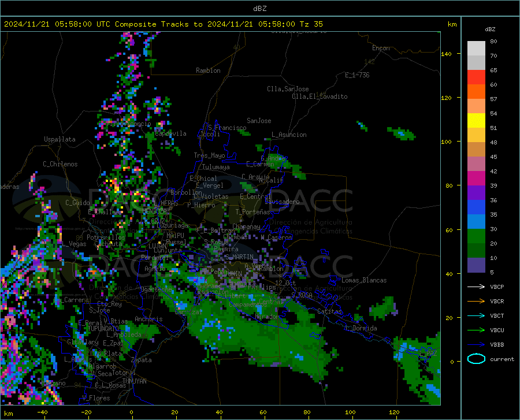
Task: Select the dark green 10–20 dBZ swatch
Action: click(x=476, y=251)
